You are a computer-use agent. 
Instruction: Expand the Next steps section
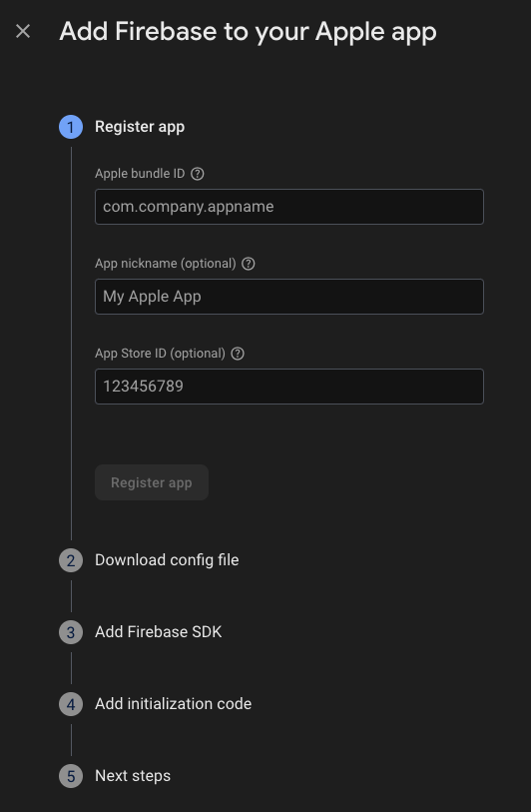pyautogui.click(x=133, y=776)
